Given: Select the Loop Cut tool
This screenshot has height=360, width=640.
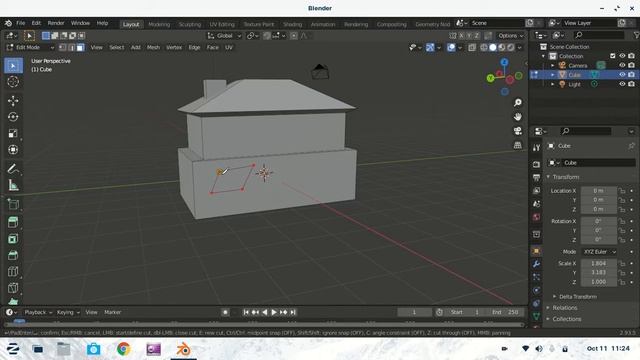Looking at the screenshot, I should pyautogui.click(x=13, y=271).
